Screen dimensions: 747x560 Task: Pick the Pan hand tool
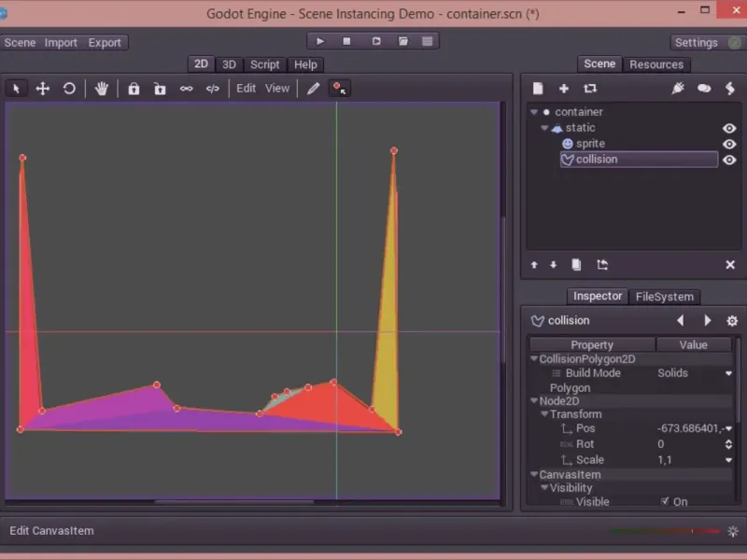click(x=102, y=89)
